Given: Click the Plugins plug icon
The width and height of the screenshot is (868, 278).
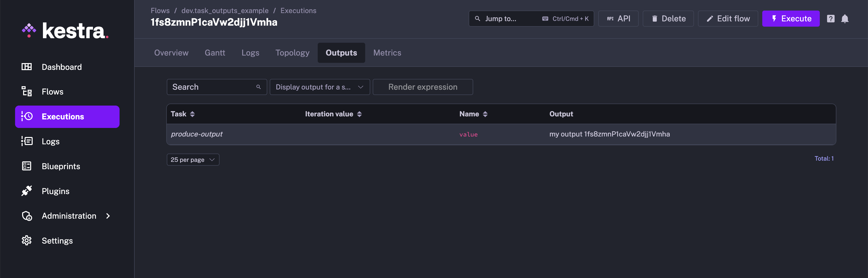Looking at the screenshot, I should tap(27, 191).
